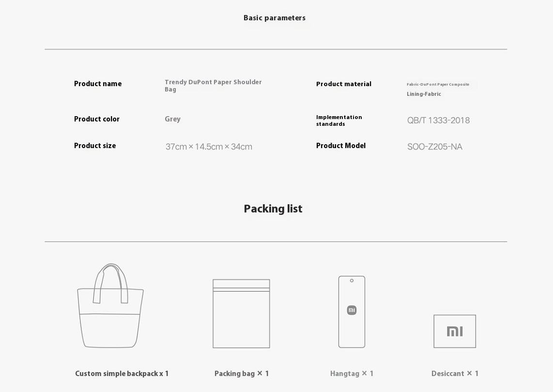Click the desiccant Mi logo box
The width and height of the screenshot is (553, 392).
(x=455, y=331)
